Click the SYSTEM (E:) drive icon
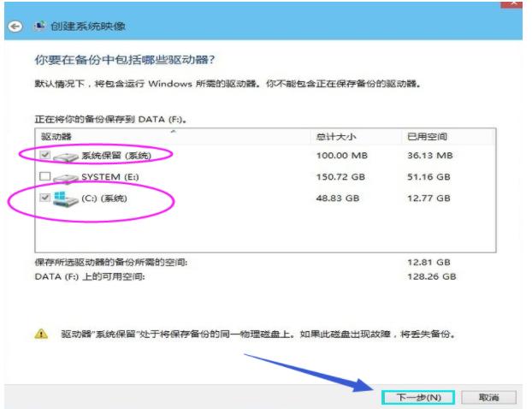 [x=66, y=178]
